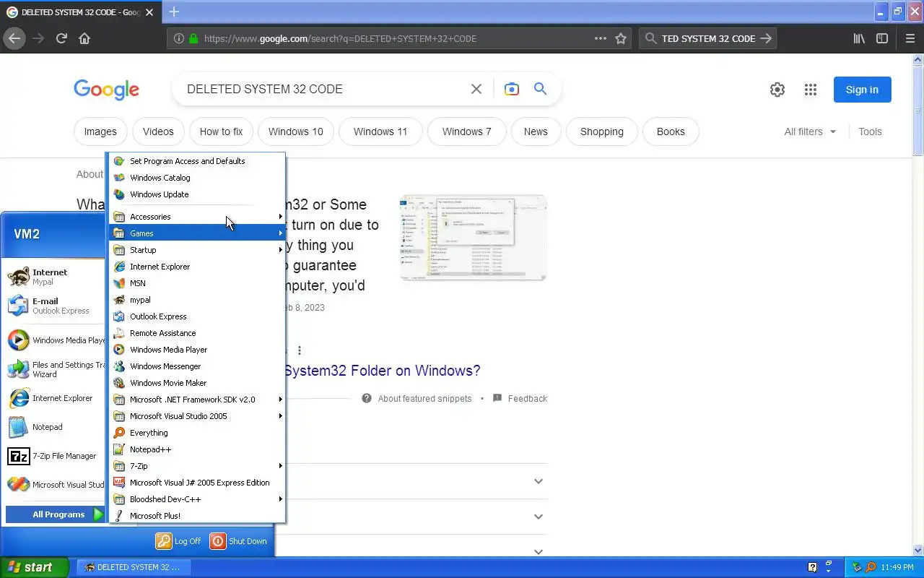This screenshot has width=924, height=578.
Task: Open a new browser tab
Action: (x=174, y=12)
